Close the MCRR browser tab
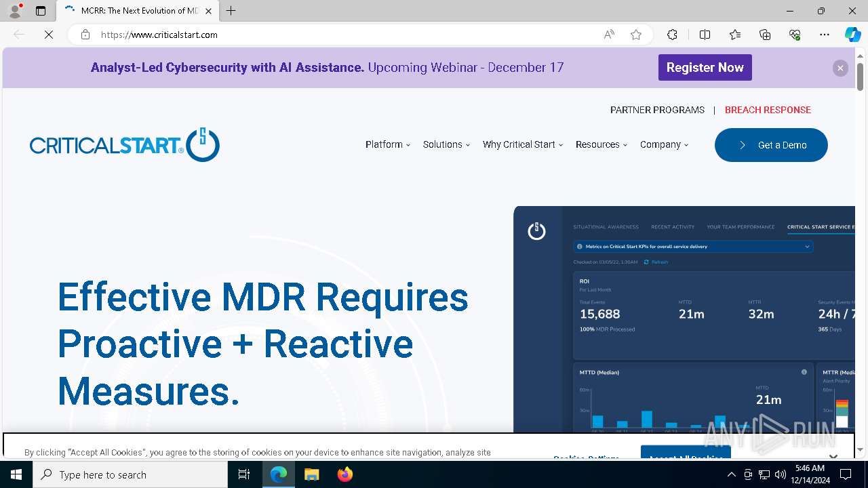This screenshot has height=488, width=868. click(208, 11)
